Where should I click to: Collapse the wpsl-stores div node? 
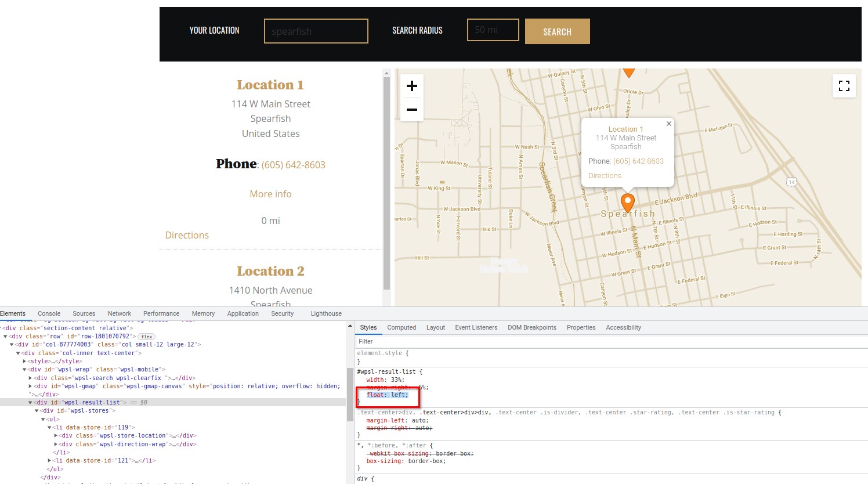point(37,411)
